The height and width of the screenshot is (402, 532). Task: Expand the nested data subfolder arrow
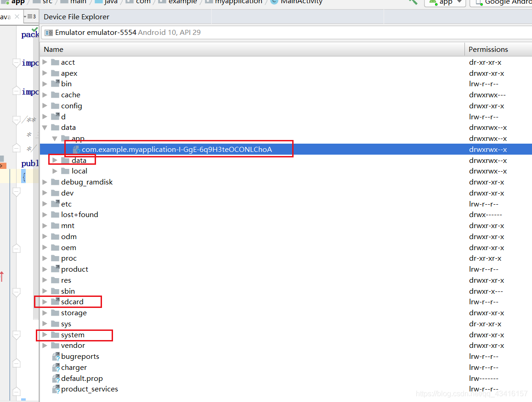coord(55,160)
